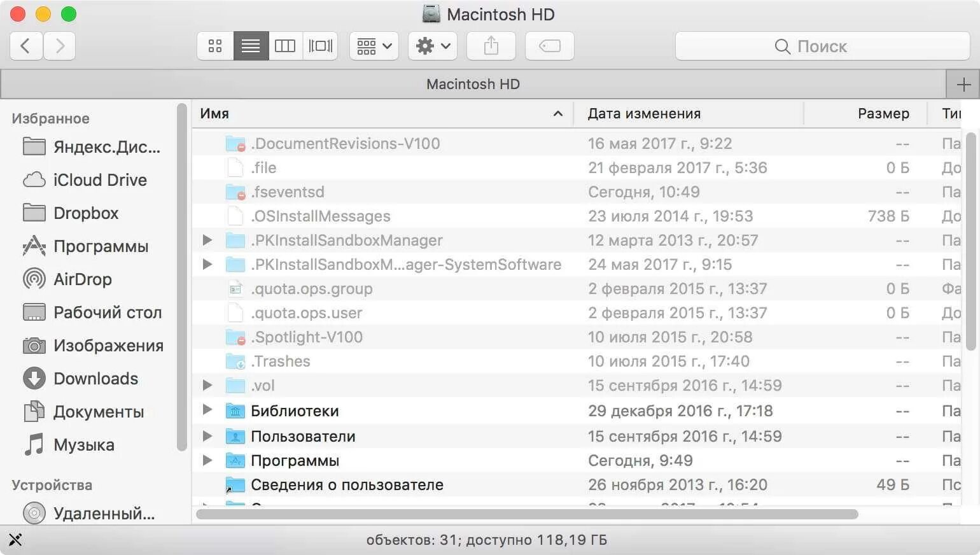Expand the .PKInstallSandboxManager folder
Image resolution: width=980 pixels, height=555 pixels.
207,240
